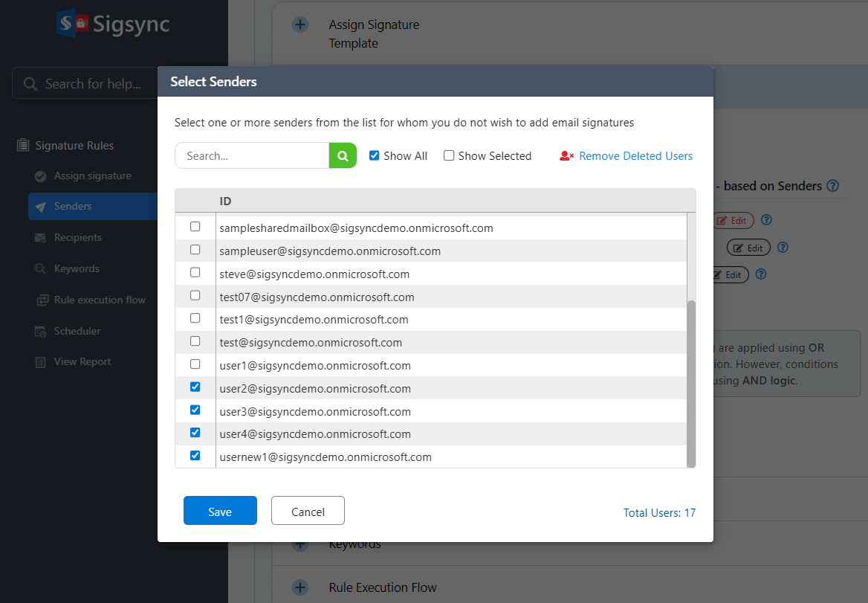868x603 pixels.
Task: Click the remove deleted users icon
Action: pyautogui.click(x=566, y=156)
